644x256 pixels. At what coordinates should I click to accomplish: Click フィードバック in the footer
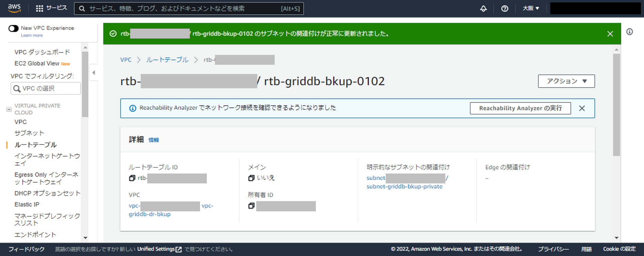(x=27, y=249)
